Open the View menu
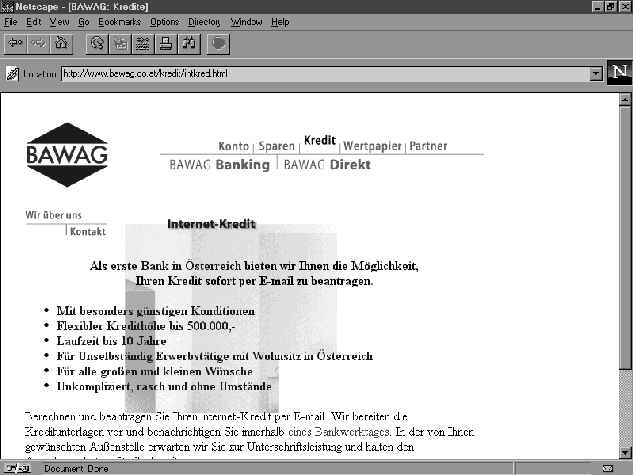 coord(59,22)
